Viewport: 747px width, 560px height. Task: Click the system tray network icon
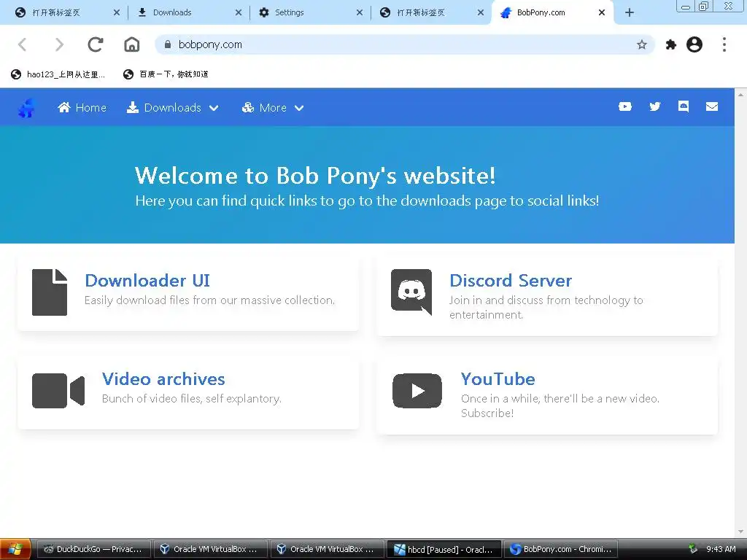click(x=693, y=549)
